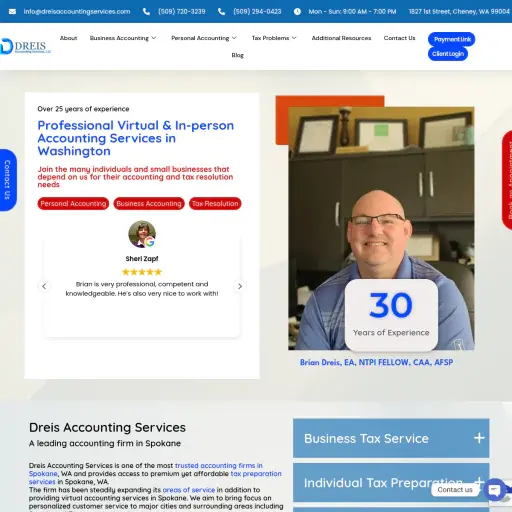512x512 pixels.
Task: Click the phone icon beside (509) 720-3239
Action: tap(146, 12)
